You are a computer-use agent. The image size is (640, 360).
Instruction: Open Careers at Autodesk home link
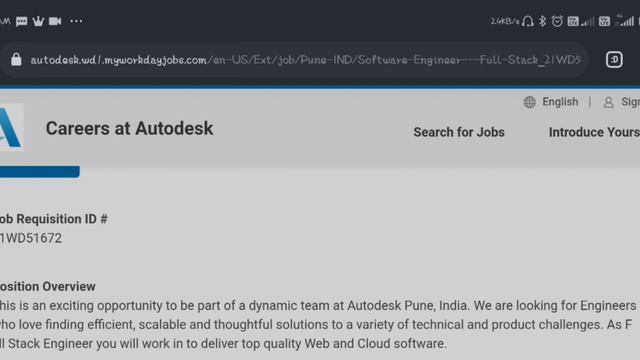pos(129,129)
